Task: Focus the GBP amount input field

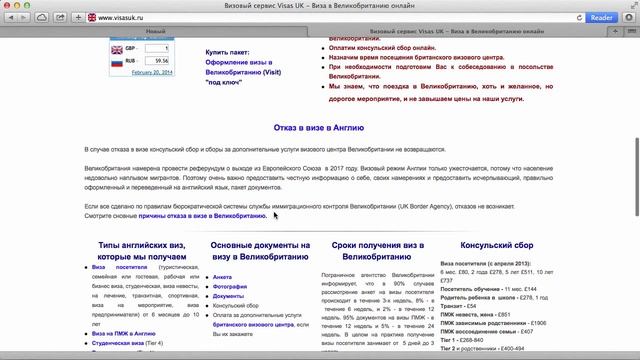Action: coord(157,49)
